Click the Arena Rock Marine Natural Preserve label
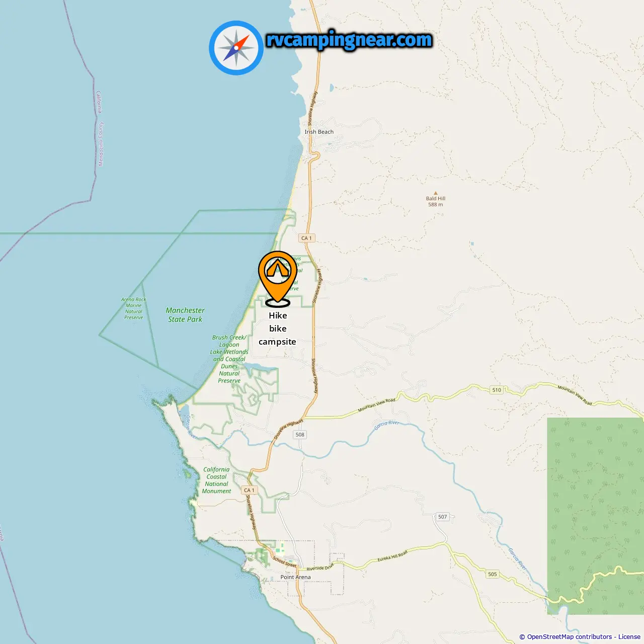644x644 pixels. point(134,308)
